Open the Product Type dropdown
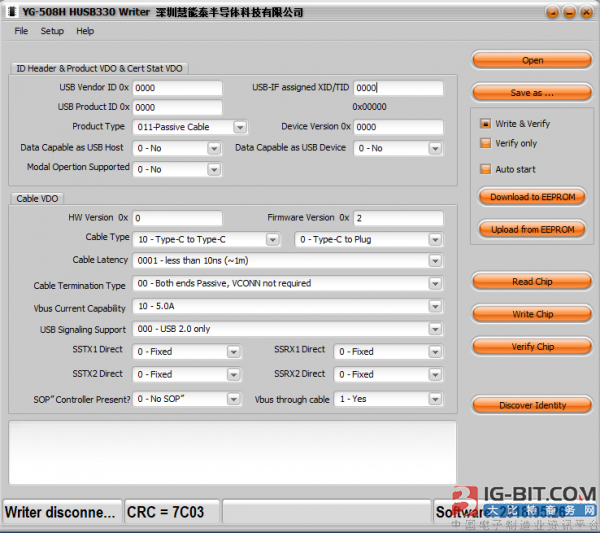600x533 pixels. 240,127
